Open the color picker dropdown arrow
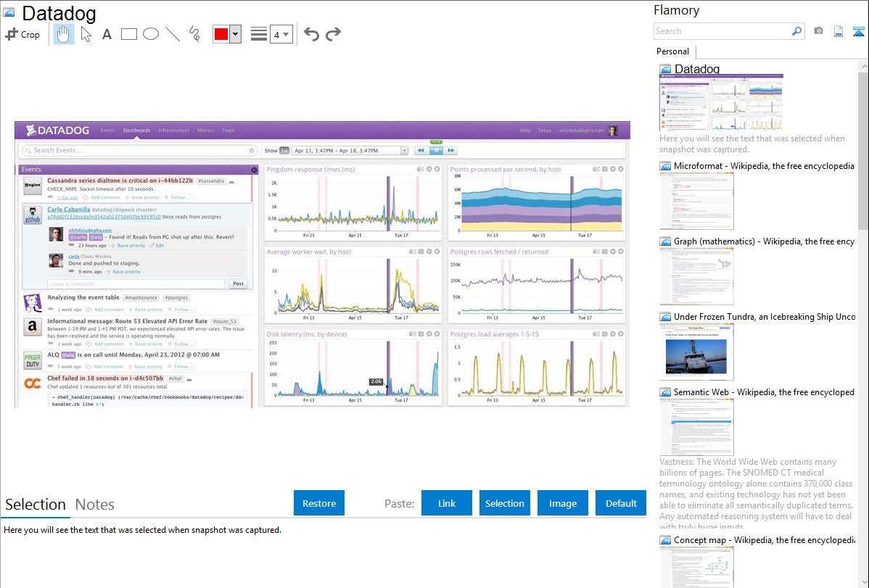Viewport: 869px width, 588px height. (x=235, y=34)
